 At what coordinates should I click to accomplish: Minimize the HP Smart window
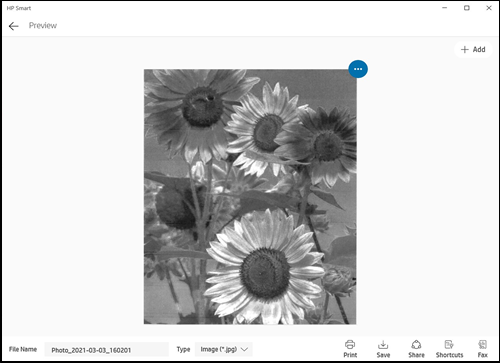point(444,8)
